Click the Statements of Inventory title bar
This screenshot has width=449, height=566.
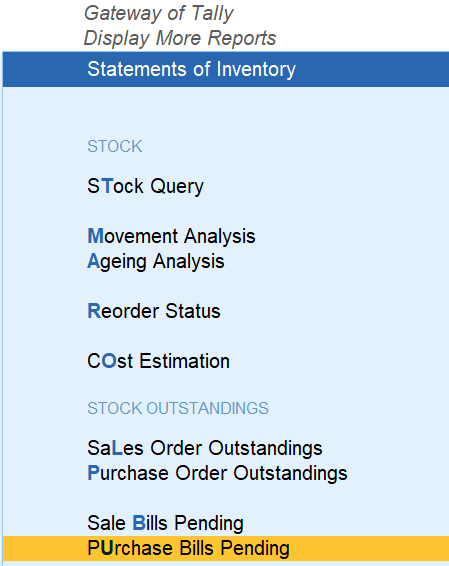pos(226,69)
